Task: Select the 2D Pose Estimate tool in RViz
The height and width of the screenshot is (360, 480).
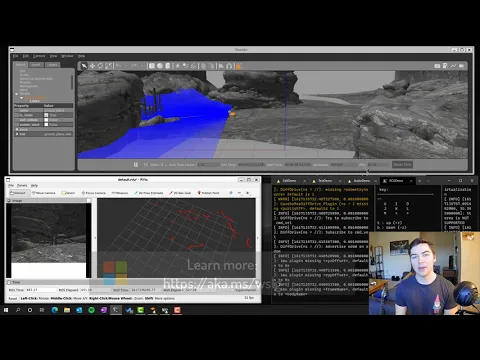Action: tap(149, 193)
